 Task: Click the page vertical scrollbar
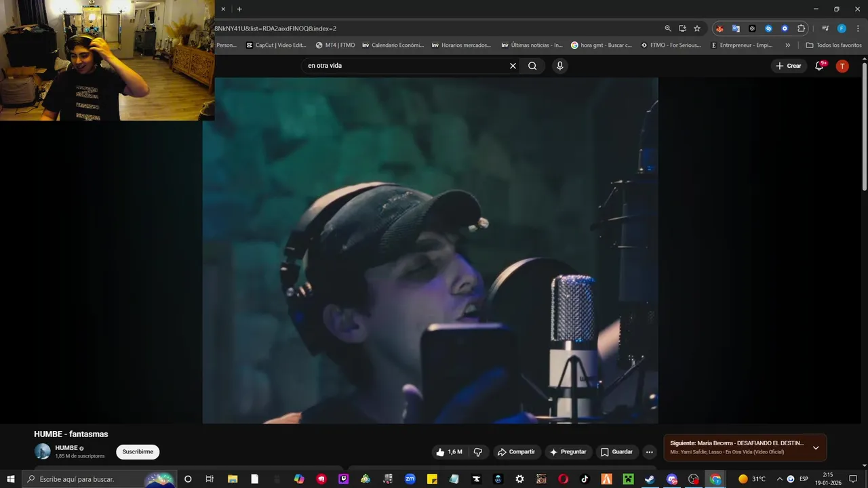(x=864, y=126)
